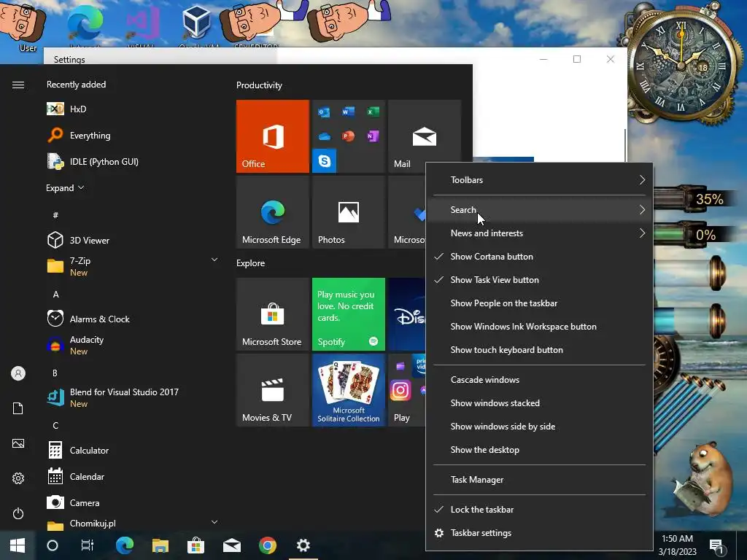Launch Audacity from the app list

click(133, 345)
